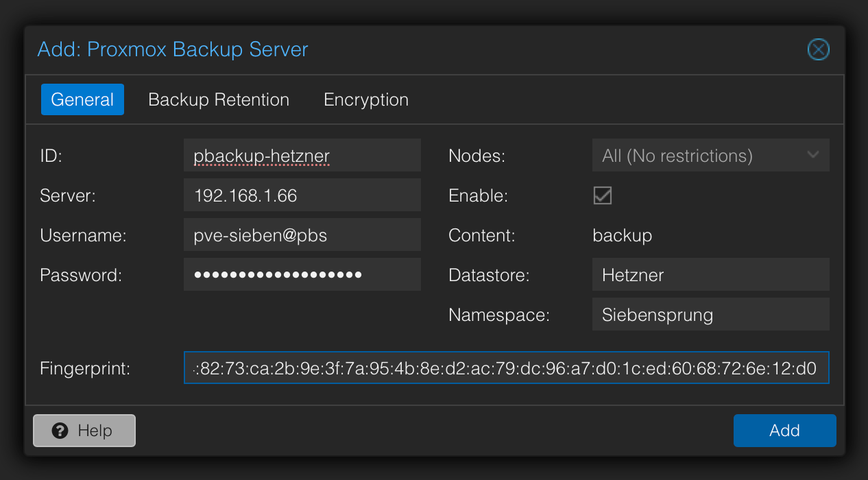The height and width of the screenshot is (480, 868).
Task: Toggle the Enable checkbox
Action: click(x=603, y=195)
